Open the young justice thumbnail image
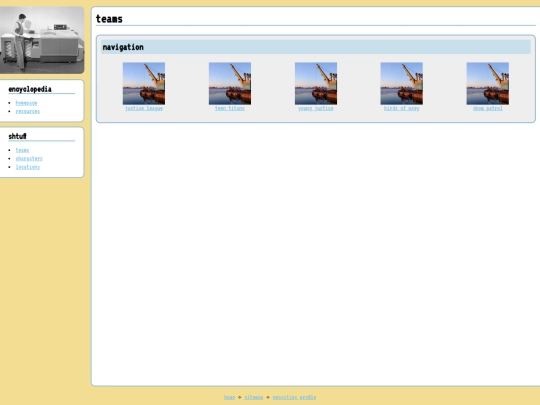 tap(316, 84)
